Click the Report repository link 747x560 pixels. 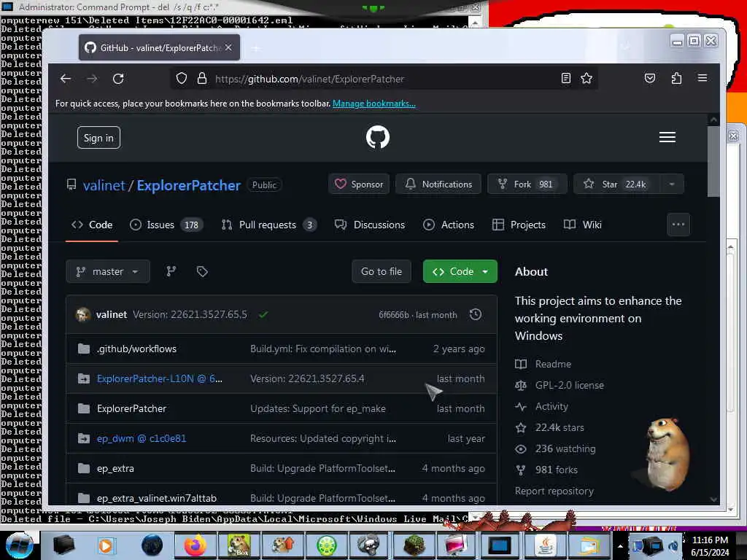pos(554,491)
